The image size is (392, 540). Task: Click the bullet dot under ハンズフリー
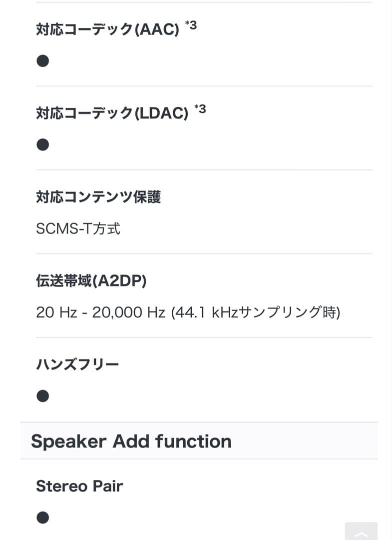tap(43, 396)
